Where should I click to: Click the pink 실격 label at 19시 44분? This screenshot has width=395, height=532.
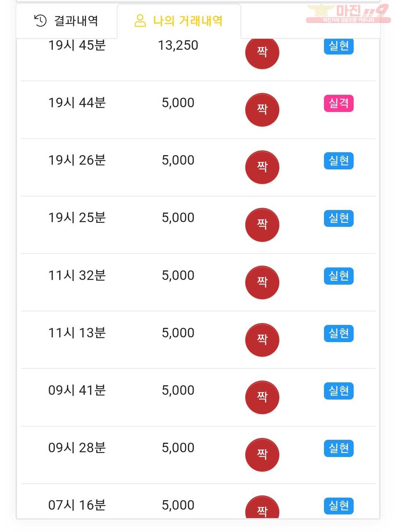[339, 103]
